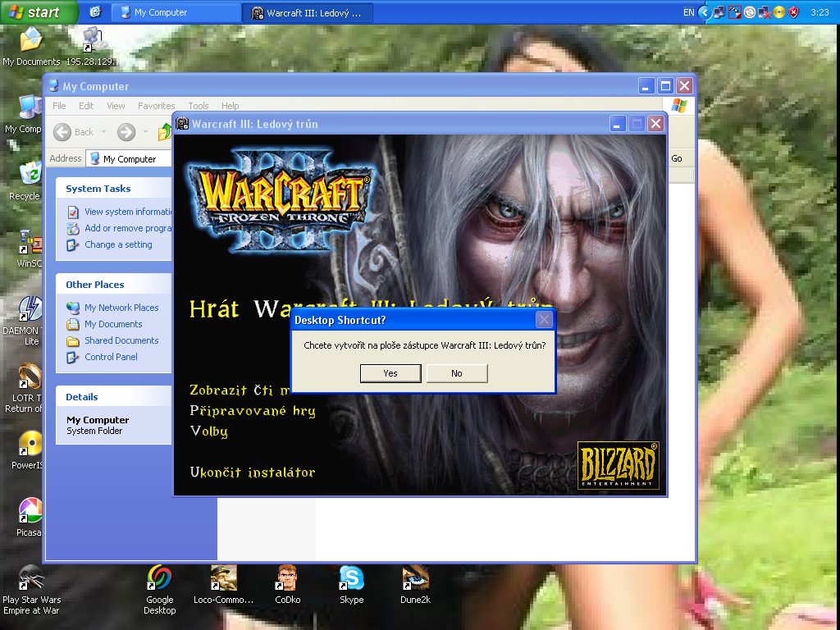Minimize the Warcraft III installer window
The width and height of the screenshot is (840, 630).
618,124
